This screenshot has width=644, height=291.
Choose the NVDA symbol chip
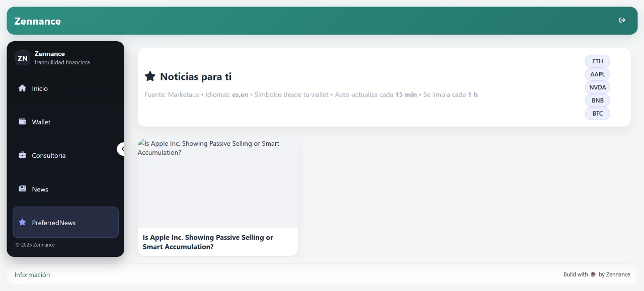(x=597, y=87)
